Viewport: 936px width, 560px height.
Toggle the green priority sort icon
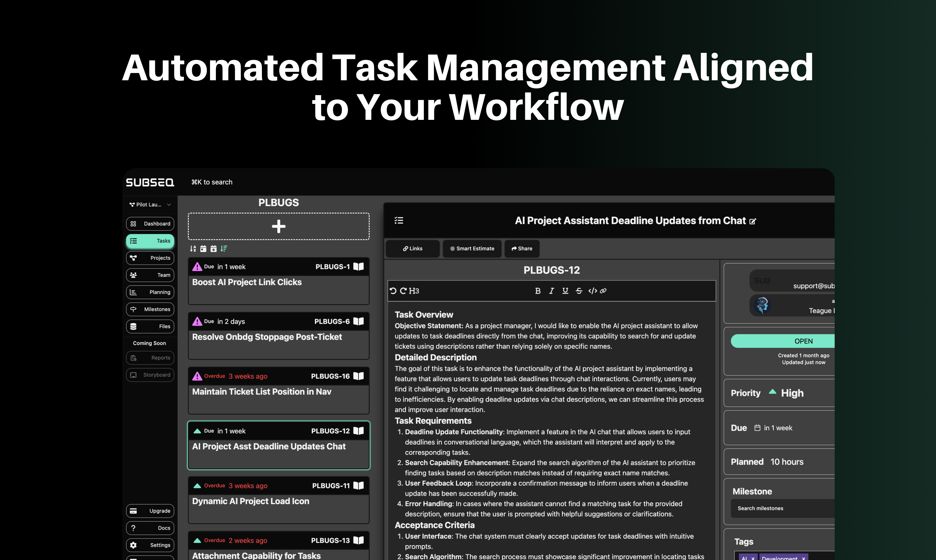pyautogui.click(x=224, y=249)
